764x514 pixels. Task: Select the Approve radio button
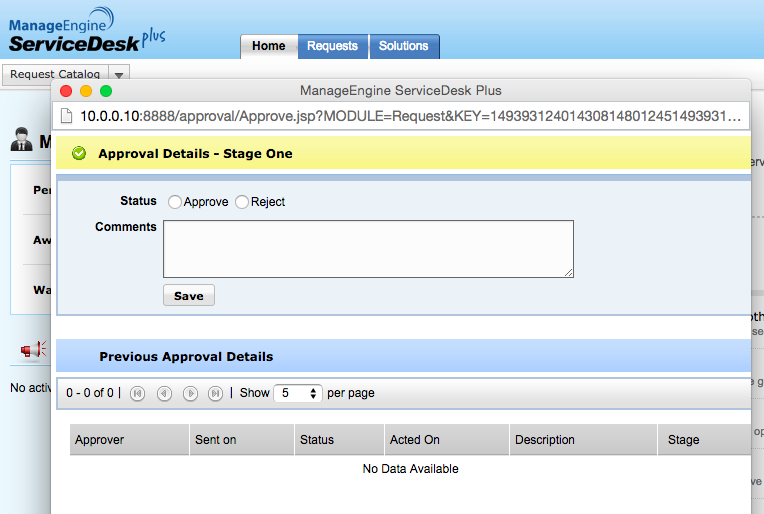(174, 202)
